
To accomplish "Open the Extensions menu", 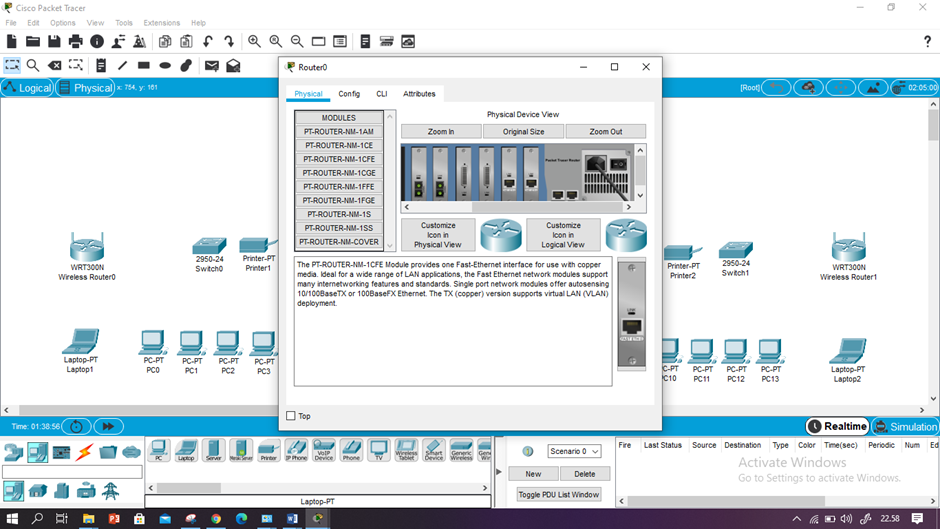I will (x=161, y=23).
